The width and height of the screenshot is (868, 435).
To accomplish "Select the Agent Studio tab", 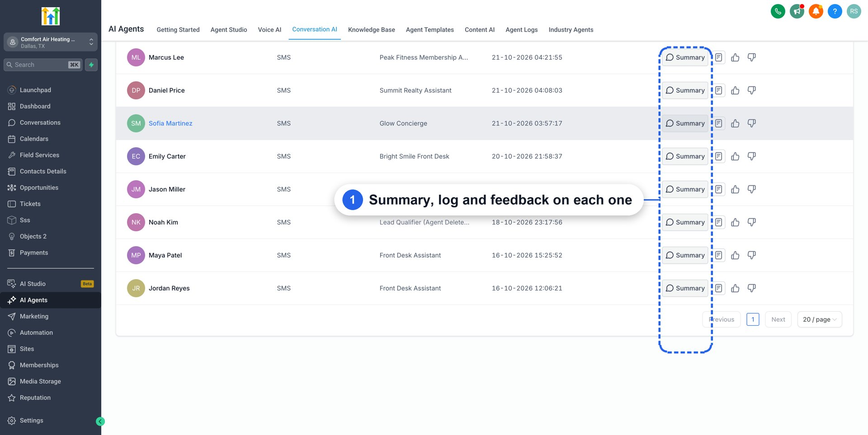I will pyautogui.click(x=229, y=30).
